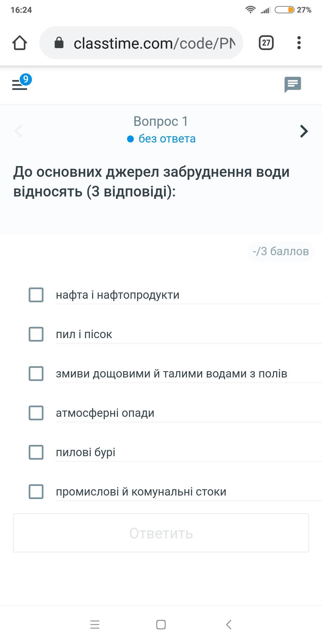Tick the 'атмосферні опади' checkbox
This screenshot has height=644, width=322.
[36, 413]
